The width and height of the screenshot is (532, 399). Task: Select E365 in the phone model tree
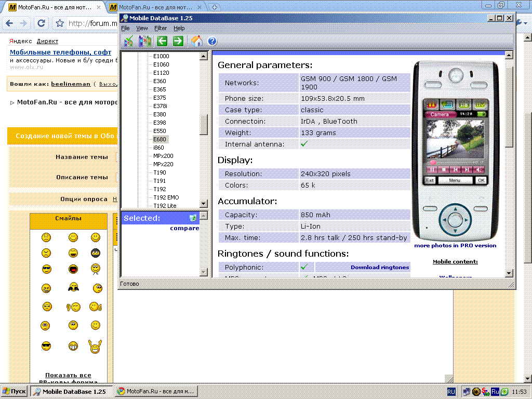click(159, 89)
